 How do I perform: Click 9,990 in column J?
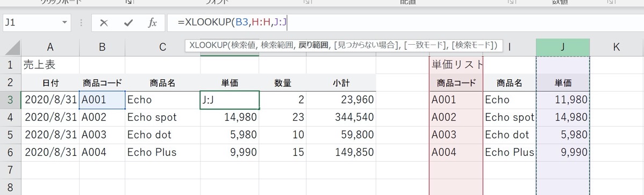point(563,152)
